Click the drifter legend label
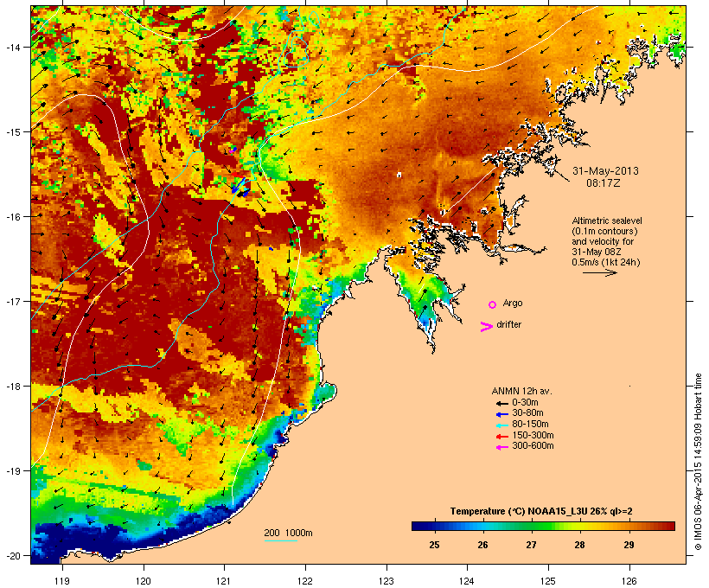709x588 pixels. coord(508,324)
